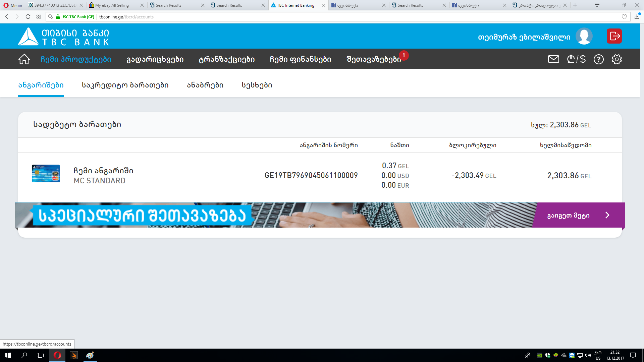
Task: Click the user profile avatar
Action: point(584,36)
